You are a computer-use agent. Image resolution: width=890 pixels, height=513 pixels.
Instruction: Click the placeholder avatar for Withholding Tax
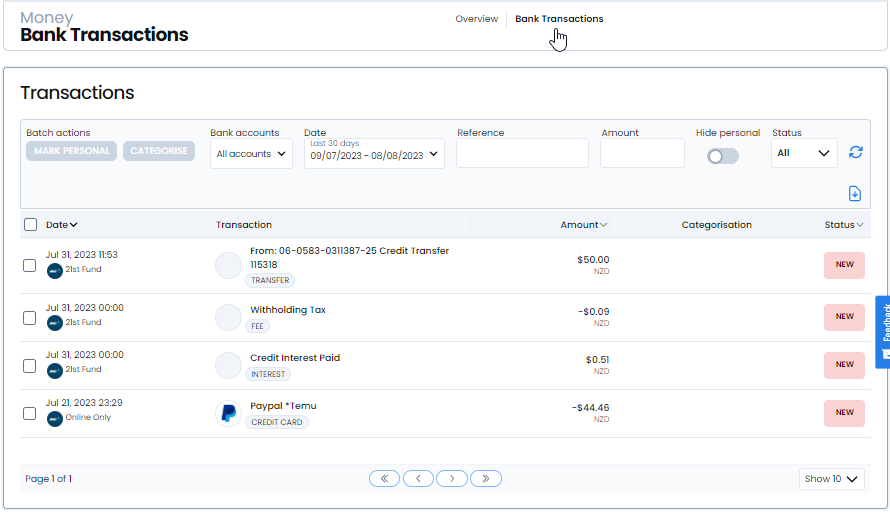coord(228,317)
